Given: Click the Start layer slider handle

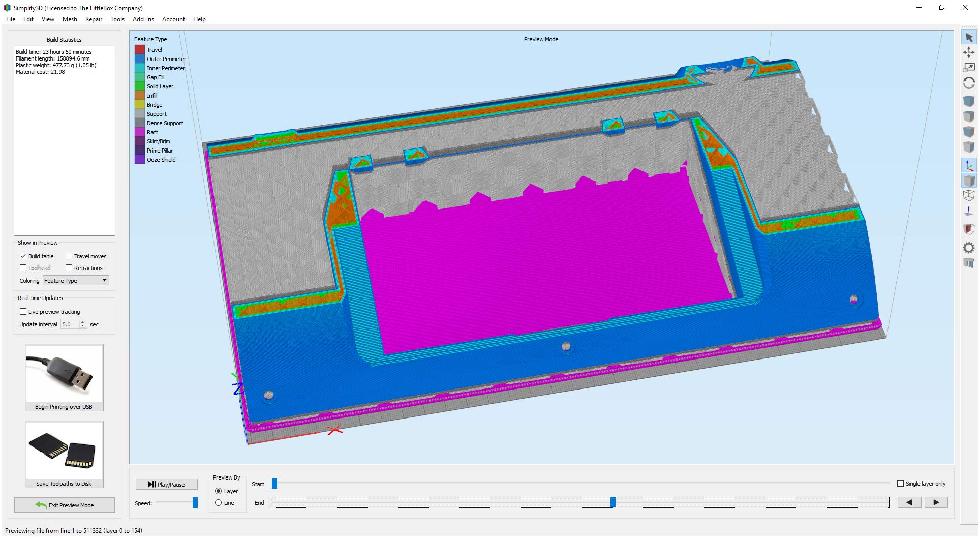Looking at the screenshot, I should [x=274, y=484].
